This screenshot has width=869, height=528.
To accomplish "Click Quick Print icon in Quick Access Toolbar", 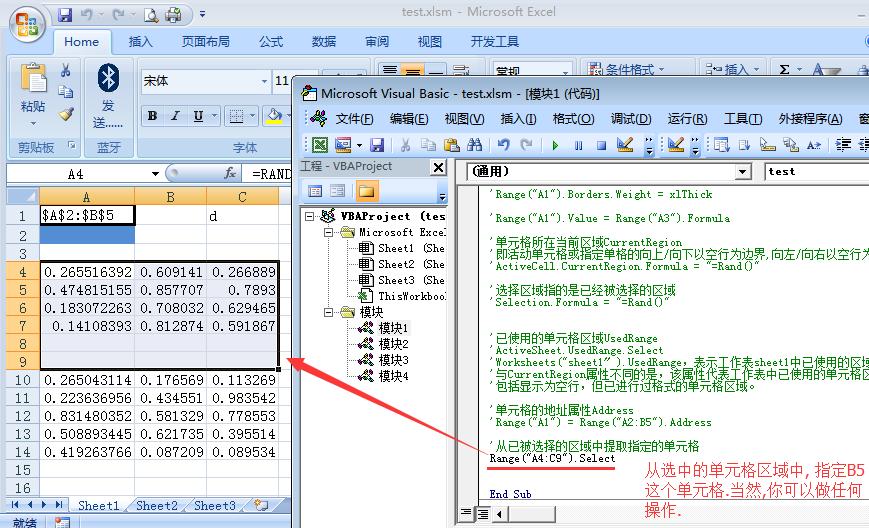I will [173, 15].
